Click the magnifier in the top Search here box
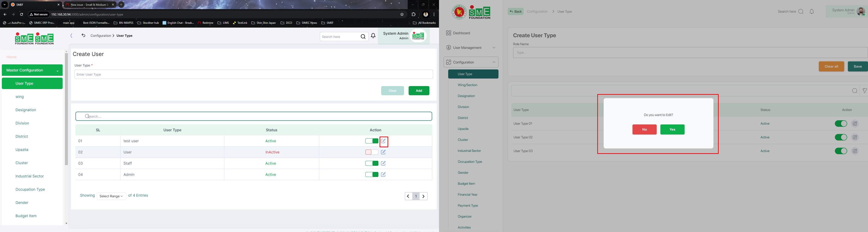Screen dimensions: 868x232 tap(363, 37)
